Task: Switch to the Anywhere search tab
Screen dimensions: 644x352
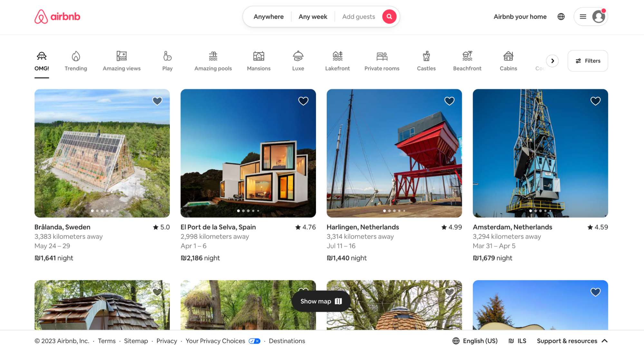Action: pyautogui.click(x=268, y=16)
